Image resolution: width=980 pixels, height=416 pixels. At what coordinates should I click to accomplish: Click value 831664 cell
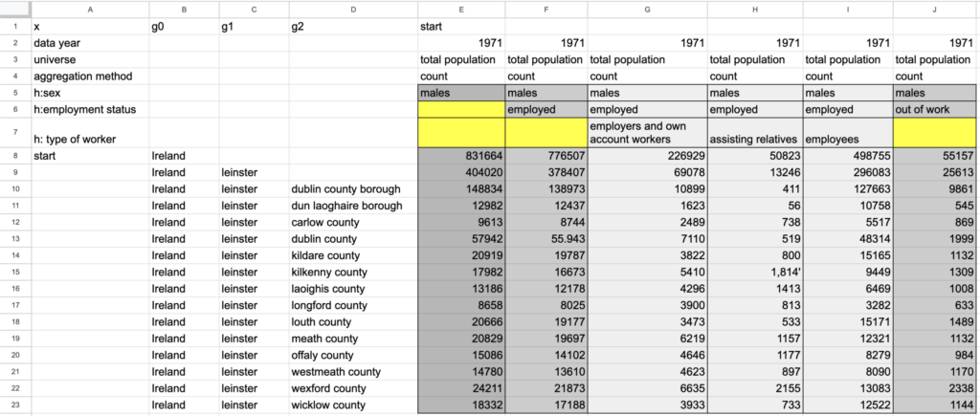click(461, 156)
